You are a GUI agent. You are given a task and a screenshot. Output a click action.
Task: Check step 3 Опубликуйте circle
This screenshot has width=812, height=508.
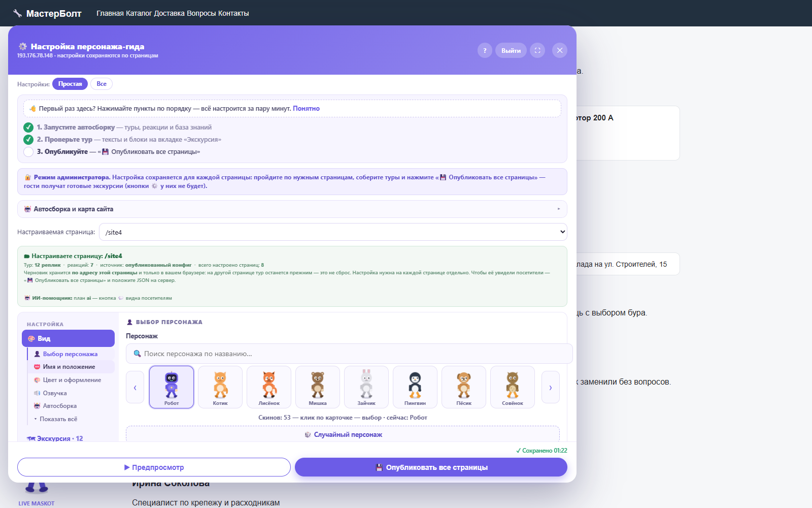[x=28, y=152]
